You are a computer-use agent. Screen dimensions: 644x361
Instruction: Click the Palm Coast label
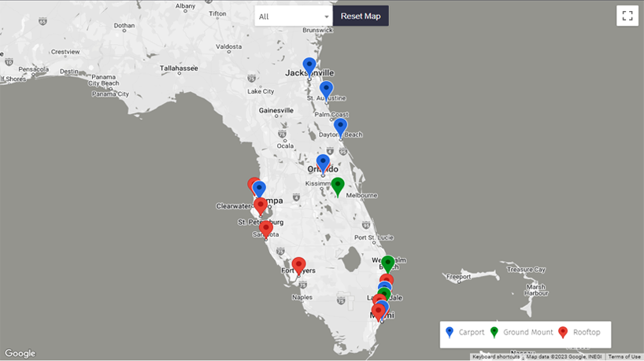pyautogui.click(x=331, y=115)
